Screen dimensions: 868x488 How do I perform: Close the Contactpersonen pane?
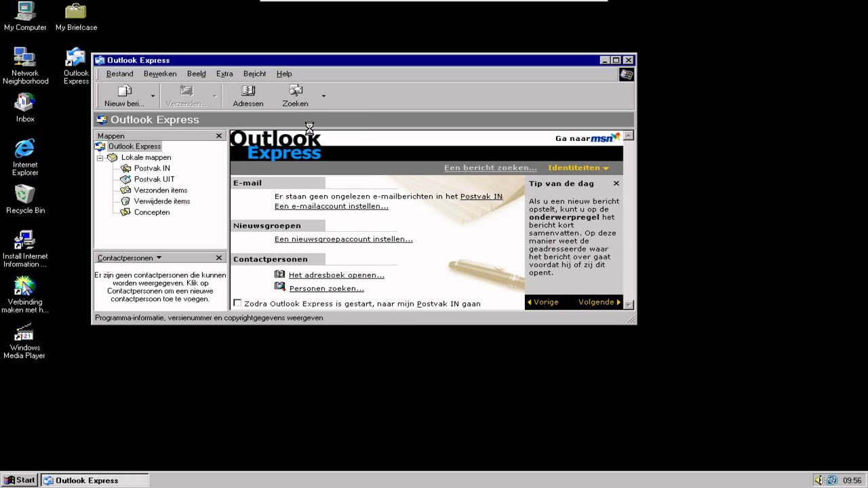pos(219,258)
